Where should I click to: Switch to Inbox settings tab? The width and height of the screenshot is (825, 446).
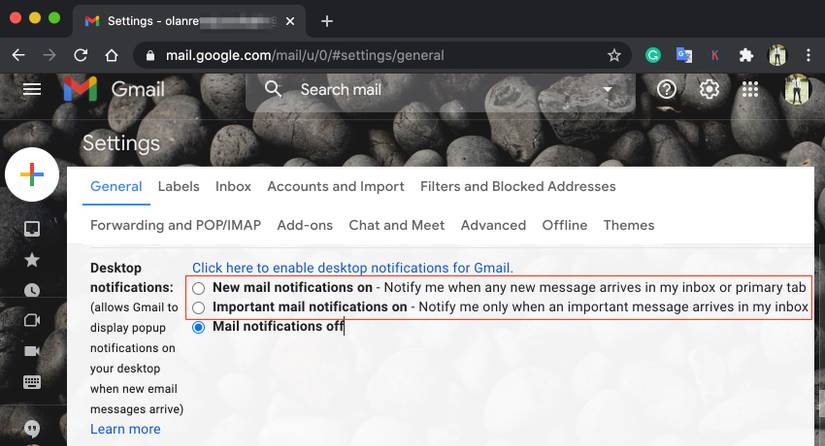233,186
